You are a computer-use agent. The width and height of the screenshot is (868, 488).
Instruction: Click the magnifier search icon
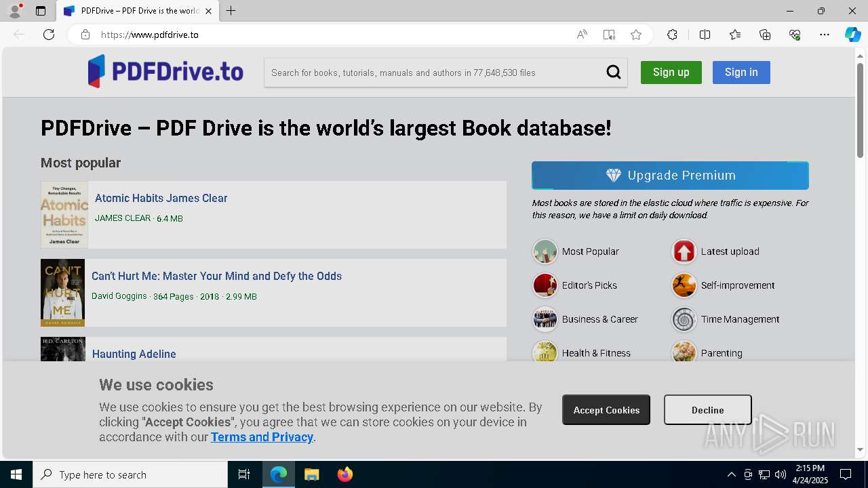click(613, 73)
